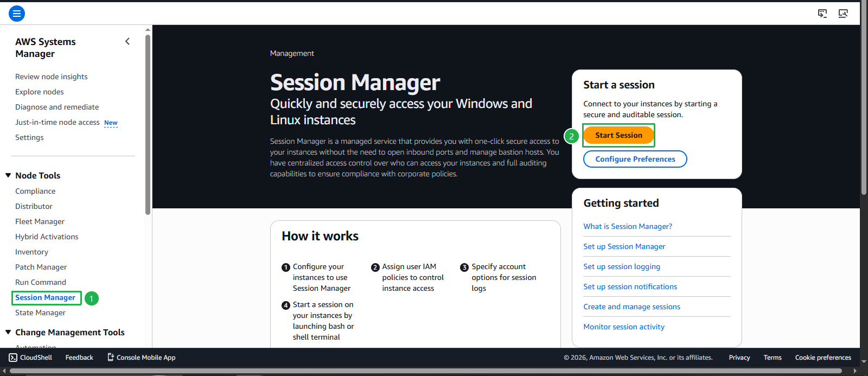This screenshot has width=868, height=376.
Task: Open Set up session logging link
Action: click(x=622, y=266)
